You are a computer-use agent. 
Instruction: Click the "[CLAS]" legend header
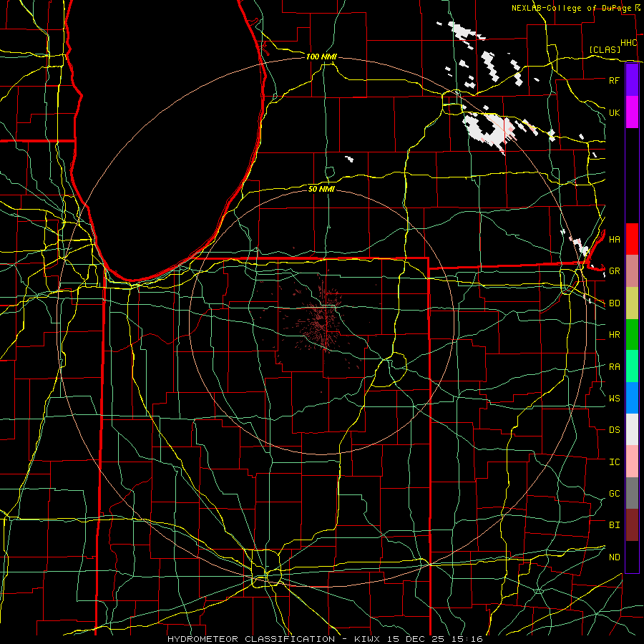[x=605, y=49]
